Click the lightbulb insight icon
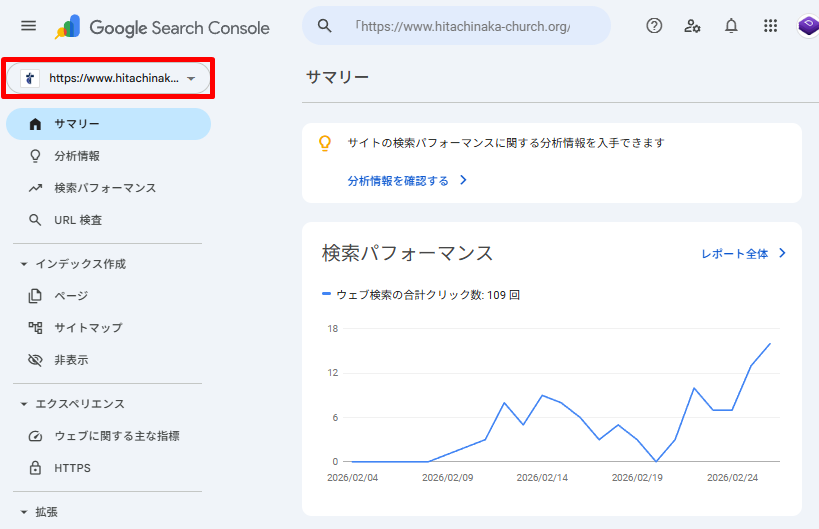 tap(324, 143)
